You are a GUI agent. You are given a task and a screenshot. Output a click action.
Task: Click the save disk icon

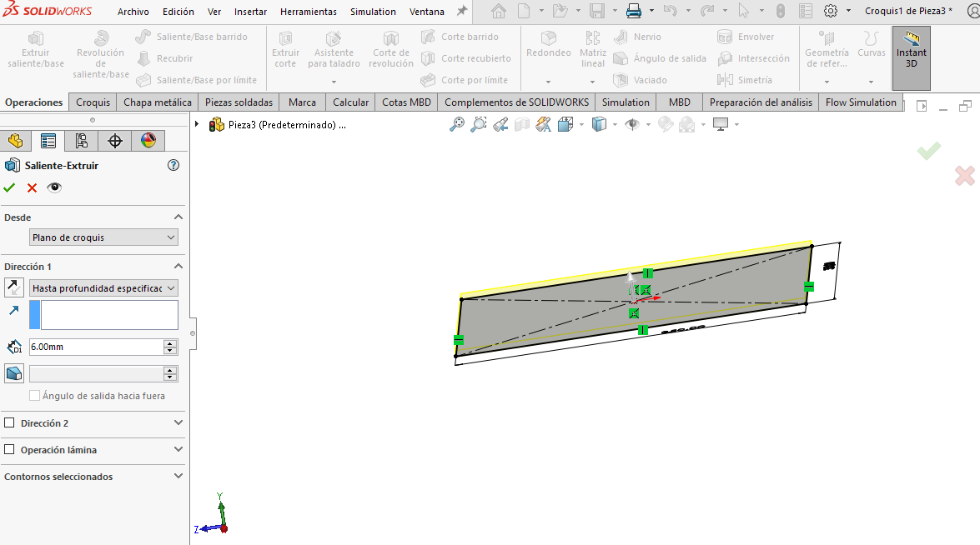[597, 11]
